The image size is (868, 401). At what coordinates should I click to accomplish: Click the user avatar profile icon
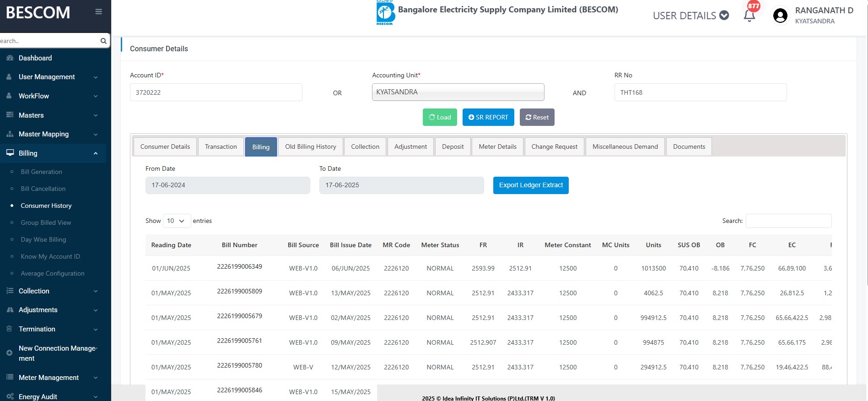point(780,16)
